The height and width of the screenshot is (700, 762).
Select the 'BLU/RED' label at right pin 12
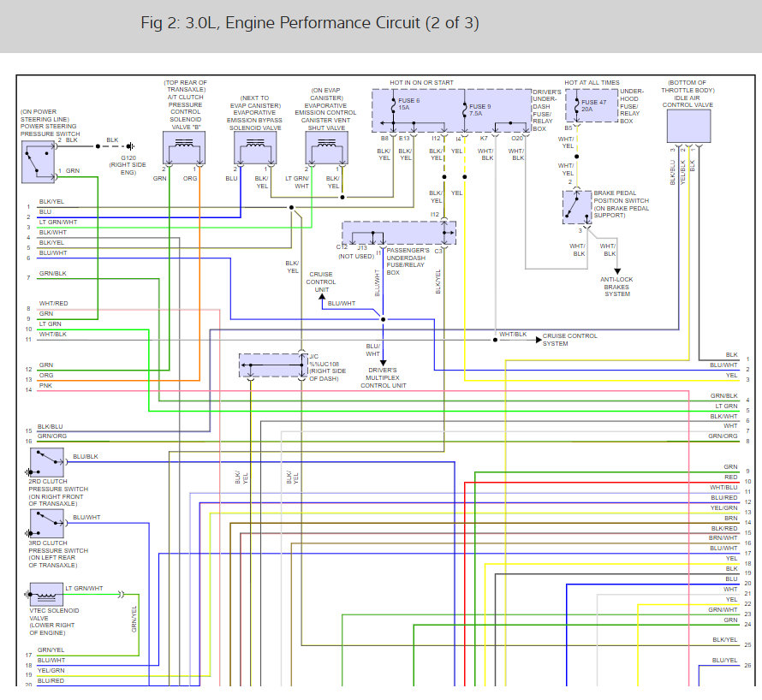click(x=724, y=497)
